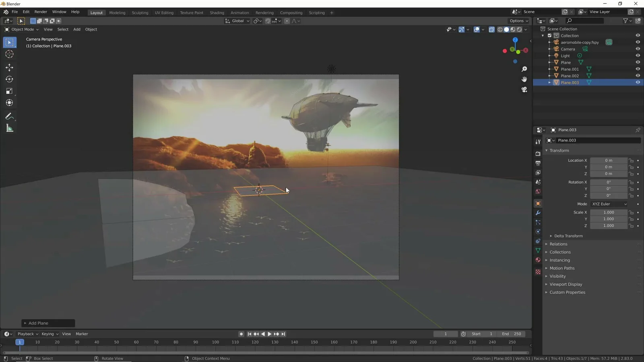
Task: Open the World Properties tab
Action: click(538, 191)
